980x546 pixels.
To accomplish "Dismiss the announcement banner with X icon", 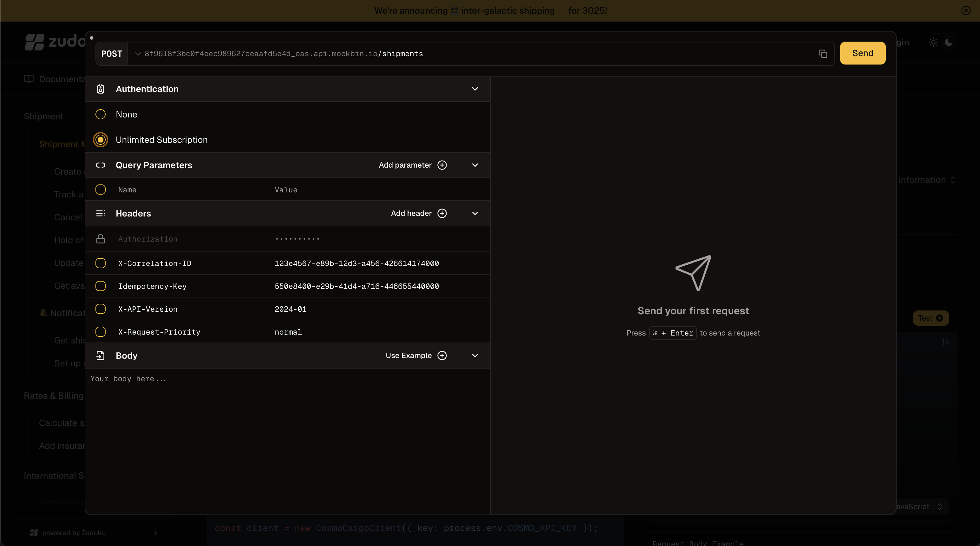I will coord(965,11).
